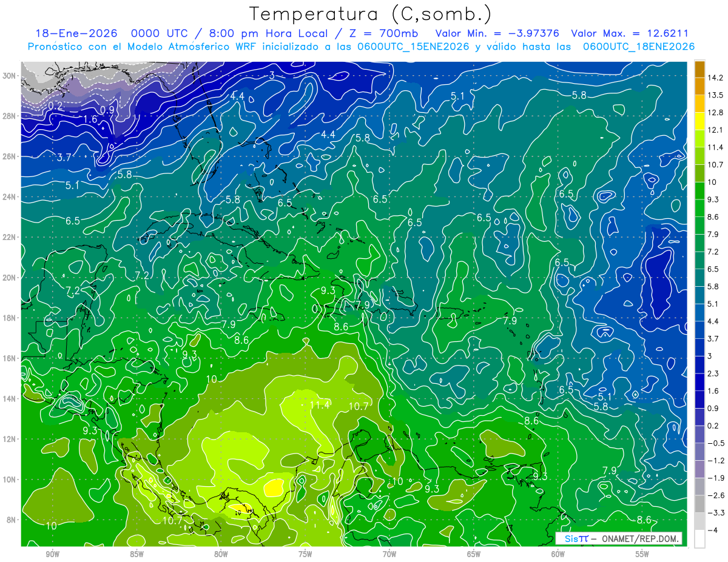728x562 pixels.
Task: Click the 'ONAMET/REP.DOM.' credit label
Action: (x=639, y=538)
